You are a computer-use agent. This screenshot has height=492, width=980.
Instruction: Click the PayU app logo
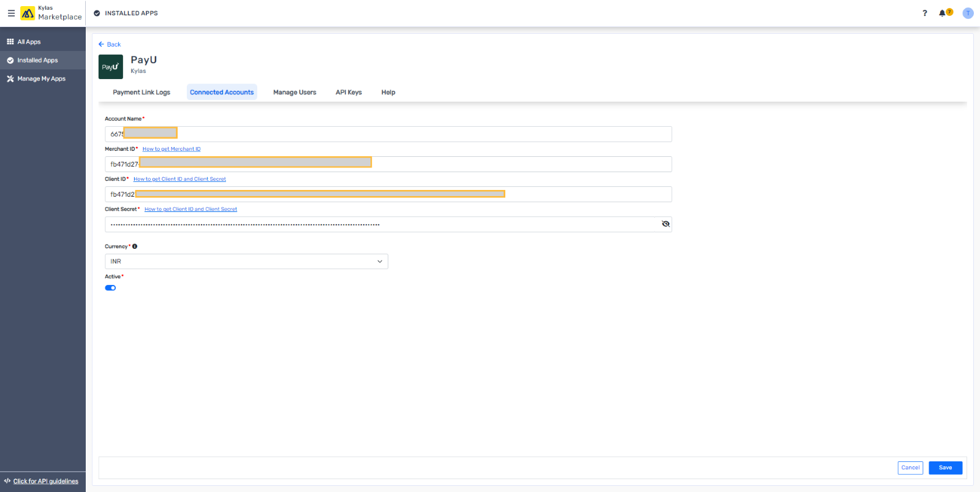[111, 67]
